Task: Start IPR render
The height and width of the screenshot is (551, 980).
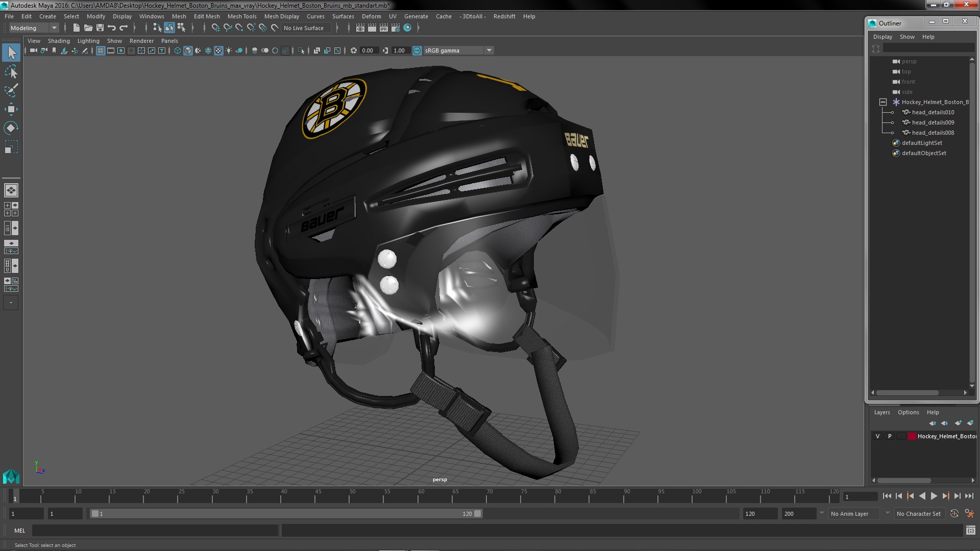Action: point(384,28)
